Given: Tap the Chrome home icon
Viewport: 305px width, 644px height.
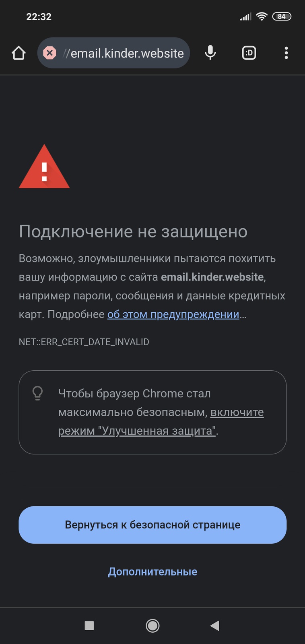Looking at the screenshot, I should [19, 53].
